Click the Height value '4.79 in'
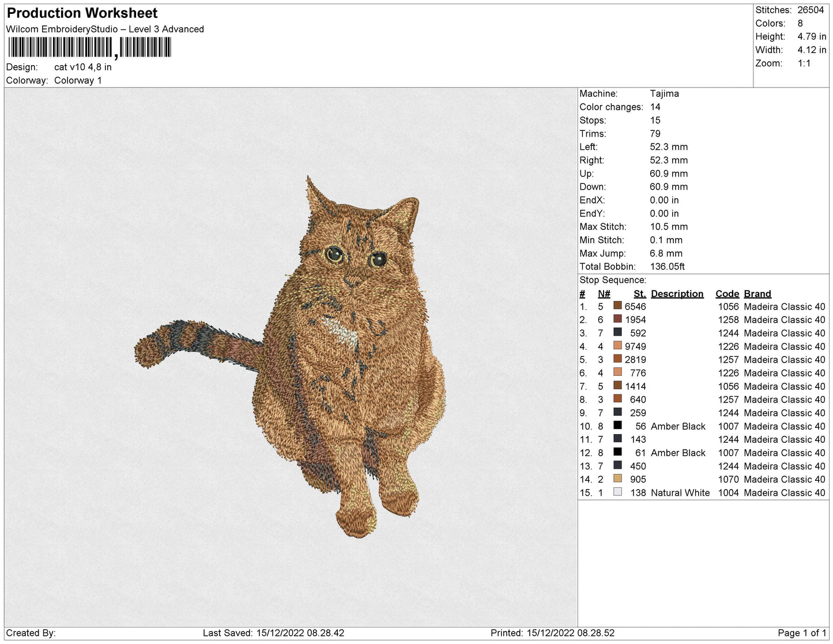Image resolution: width=833 pixels, height=644 pixels. (812, 36)
